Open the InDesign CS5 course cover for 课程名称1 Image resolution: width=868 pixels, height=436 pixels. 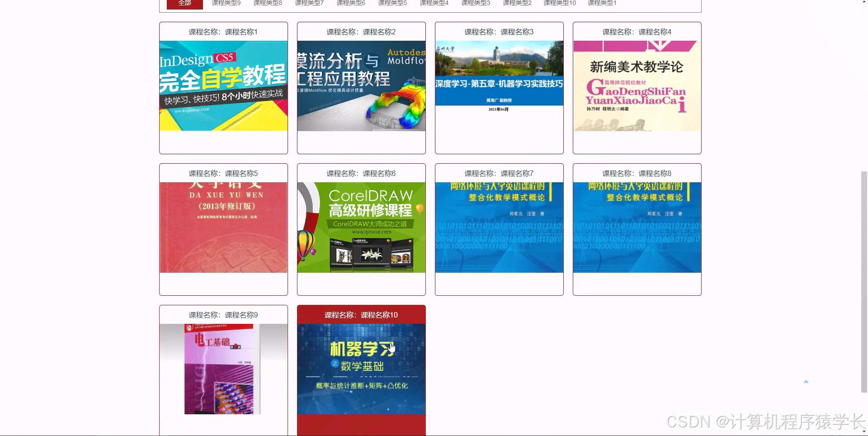[223, 85]
